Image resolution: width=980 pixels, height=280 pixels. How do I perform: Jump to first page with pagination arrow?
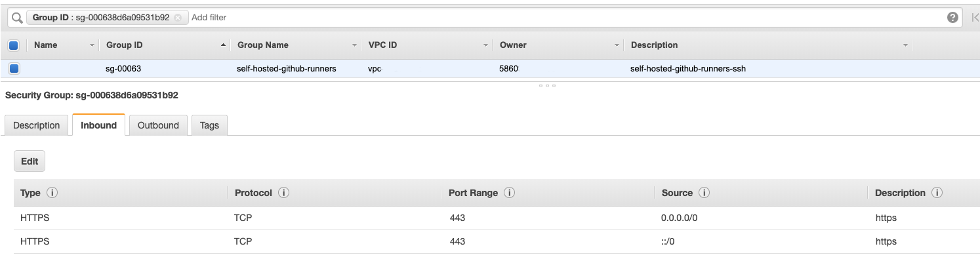click(975, 18)
